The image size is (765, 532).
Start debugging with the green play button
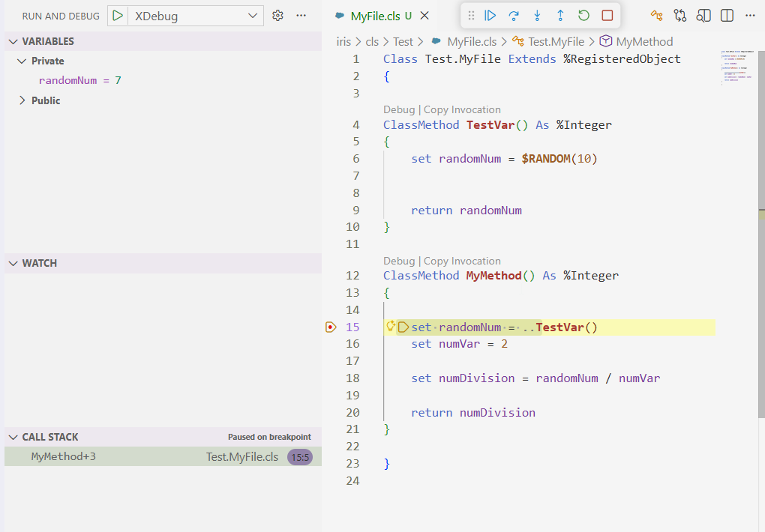(x=118, y=16)
